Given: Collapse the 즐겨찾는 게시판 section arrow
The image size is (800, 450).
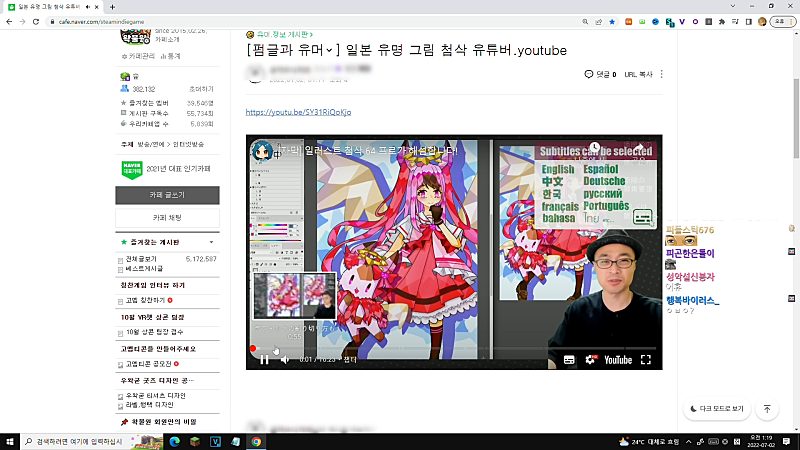Looking at the screenshot, I should tap(211, 242).
